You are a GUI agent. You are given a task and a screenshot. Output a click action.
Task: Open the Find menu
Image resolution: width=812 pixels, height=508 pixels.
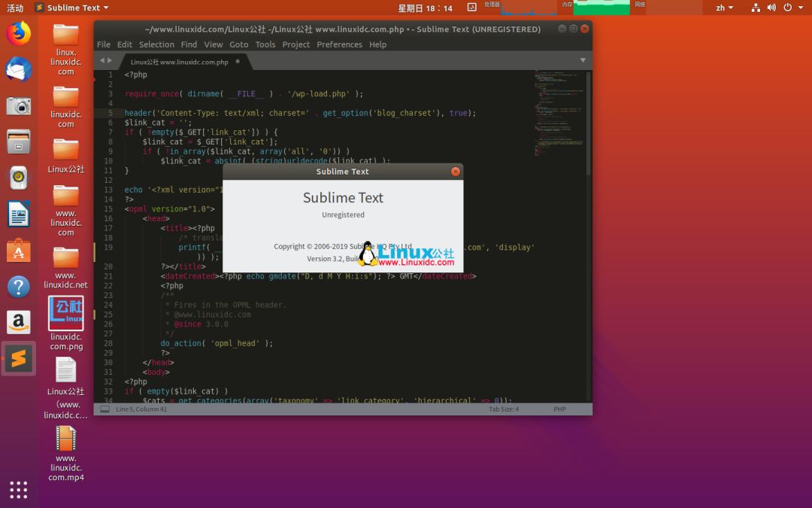[x=189, y=44]
